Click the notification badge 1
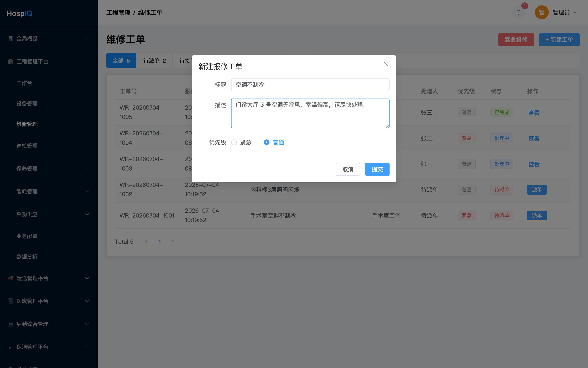 [525, 6]
